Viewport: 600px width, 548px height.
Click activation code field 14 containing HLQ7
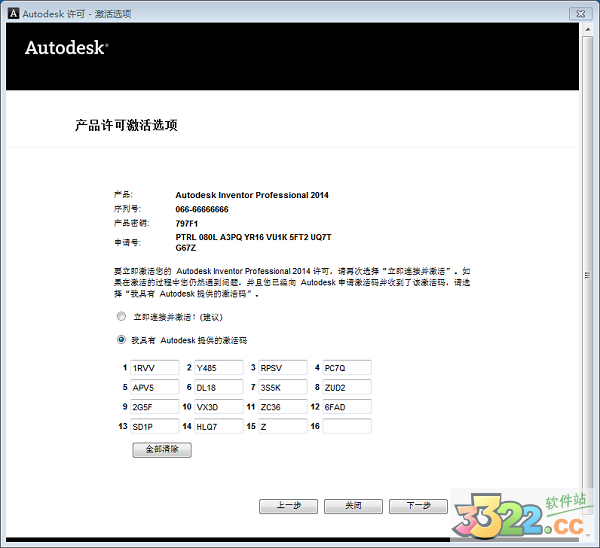click(x=218, y=426)
